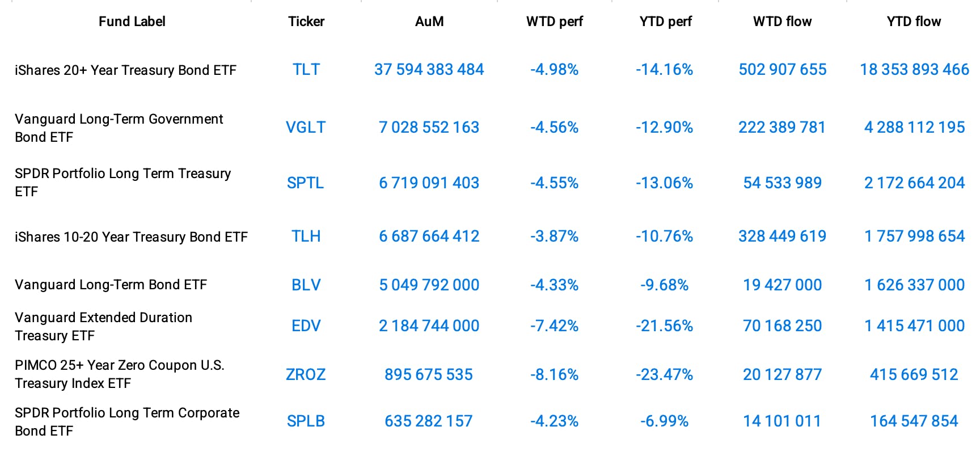Click the BLV ticker link
980x456 pixels.
coord(306,285)
